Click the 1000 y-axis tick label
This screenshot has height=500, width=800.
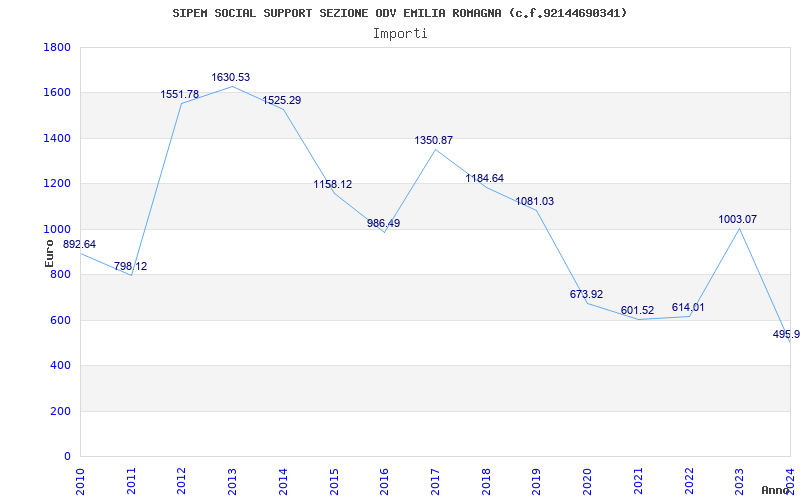(57, 229)
